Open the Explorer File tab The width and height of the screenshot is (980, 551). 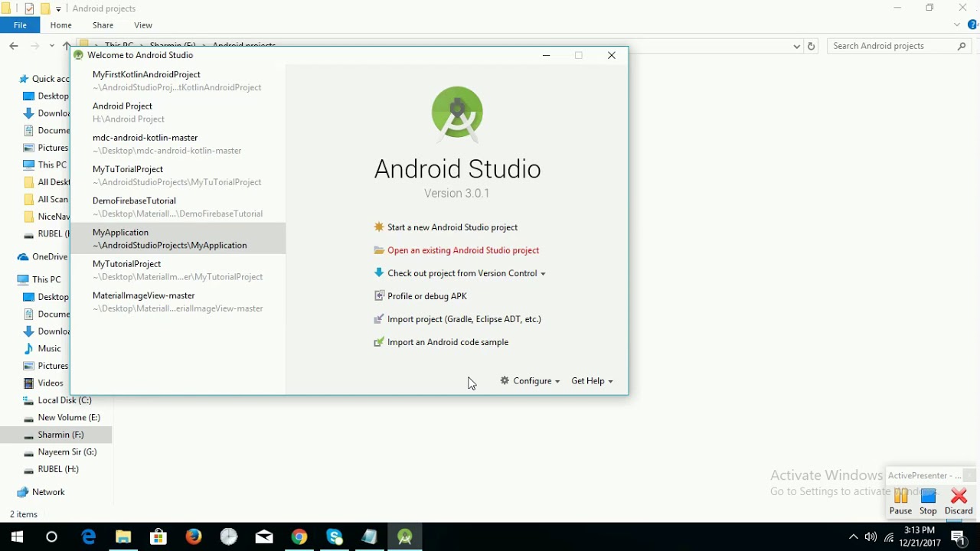point(21,25)
